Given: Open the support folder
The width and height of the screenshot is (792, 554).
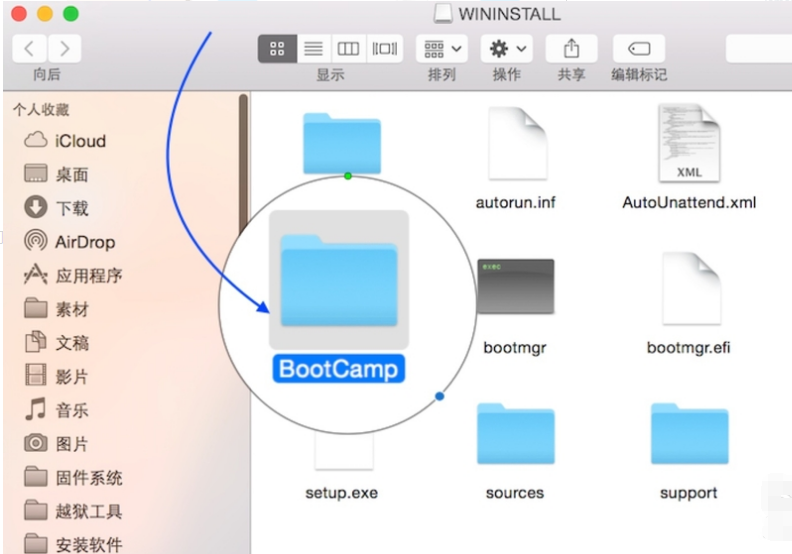Looking at the screenshot, I should pos(689,435).
